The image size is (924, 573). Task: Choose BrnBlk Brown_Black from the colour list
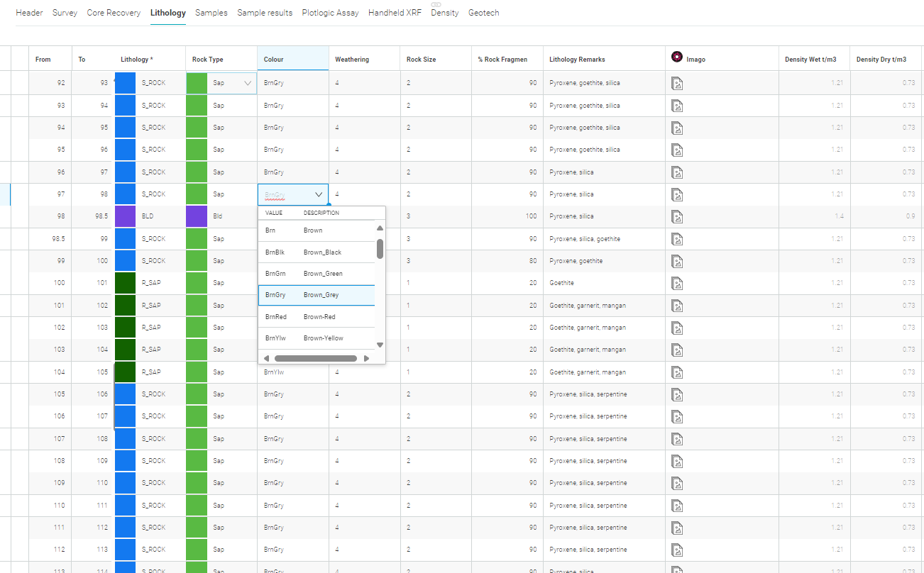tap(317, 252)
